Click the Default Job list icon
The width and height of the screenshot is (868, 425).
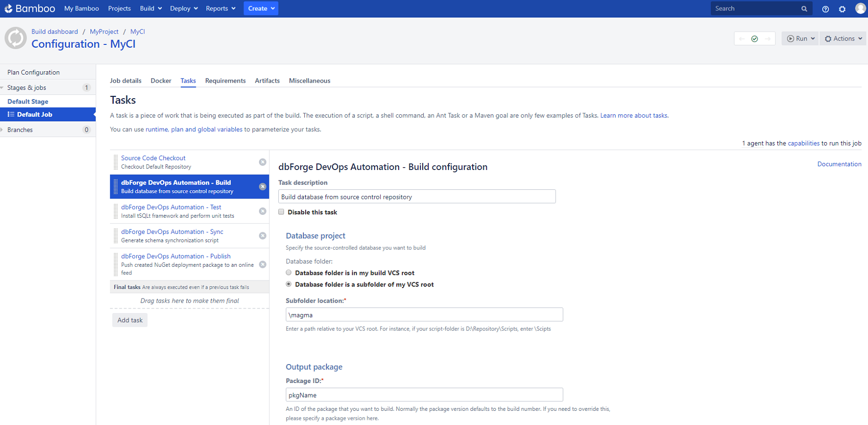point(11,114)
